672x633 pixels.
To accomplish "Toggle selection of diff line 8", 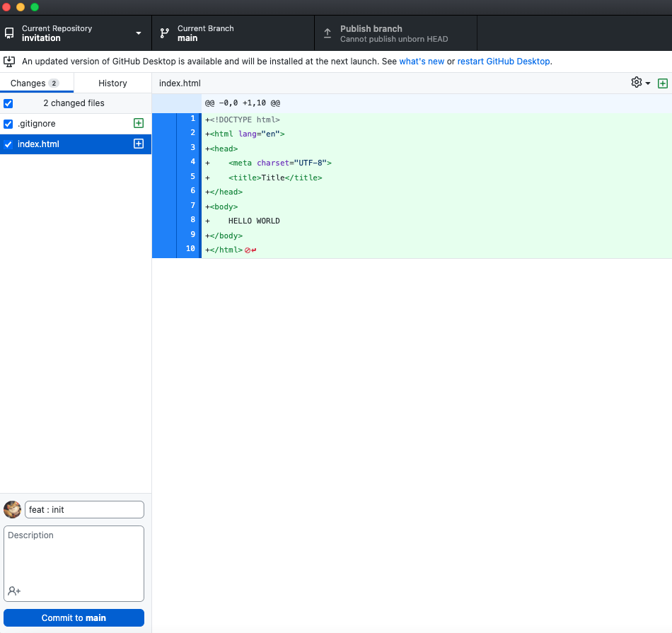I will [177, 220].
